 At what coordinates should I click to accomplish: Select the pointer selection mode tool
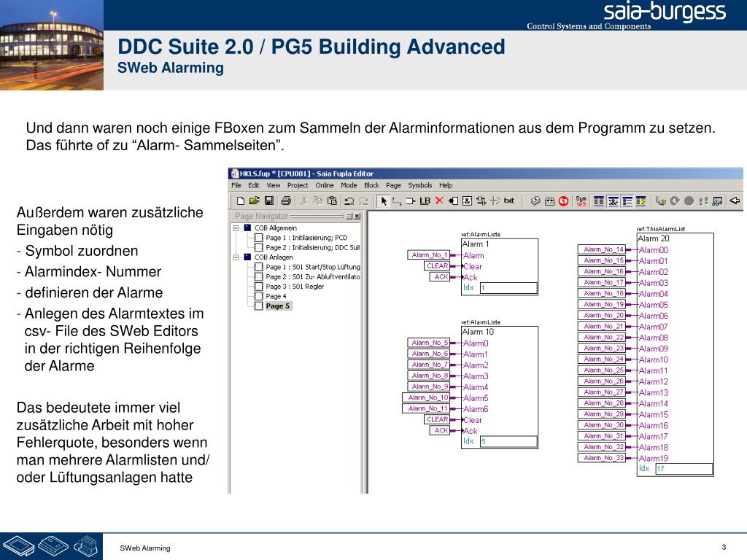(x=384, y=201)
